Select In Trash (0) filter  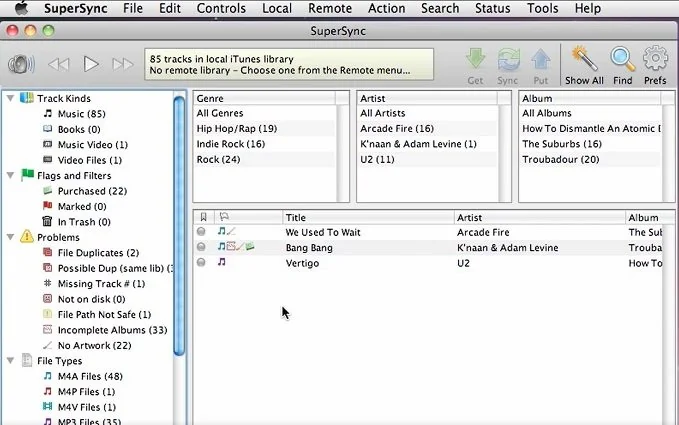(x=84, y=222)
